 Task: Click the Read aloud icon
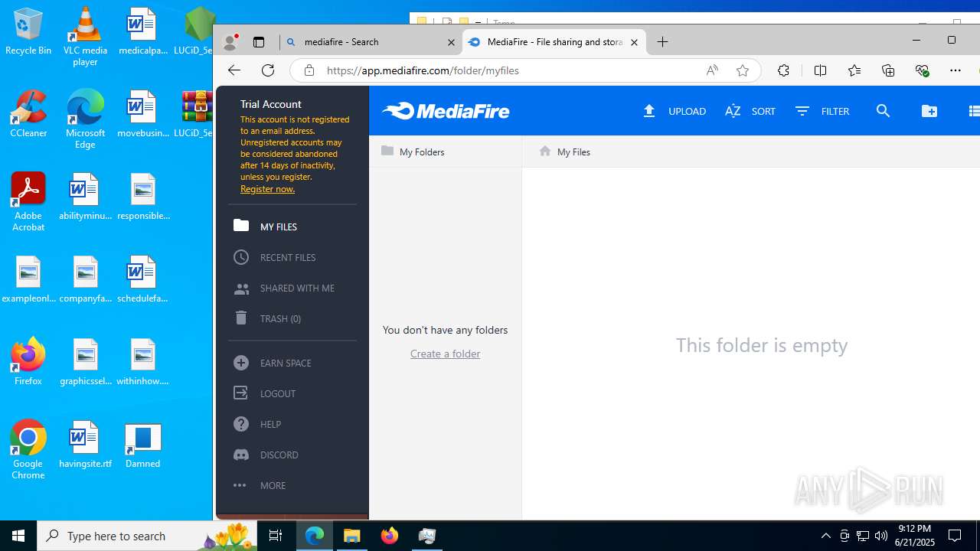[x=712, y=70]
